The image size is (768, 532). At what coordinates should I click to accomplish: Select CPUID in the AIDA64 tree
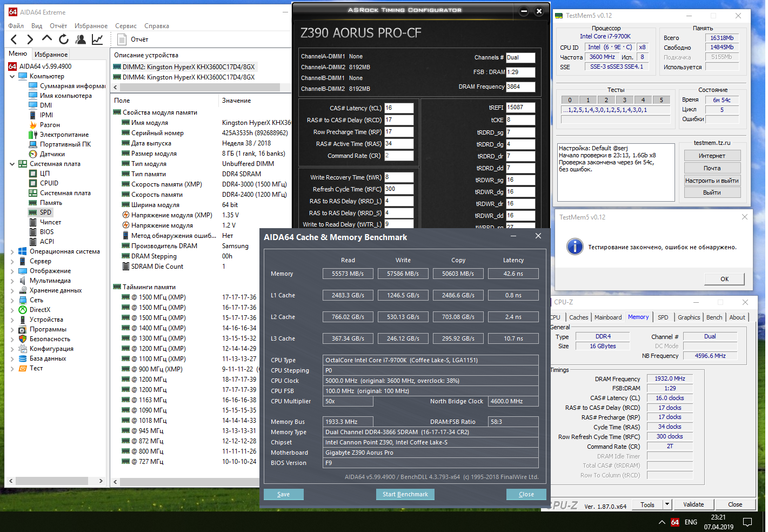49,183
